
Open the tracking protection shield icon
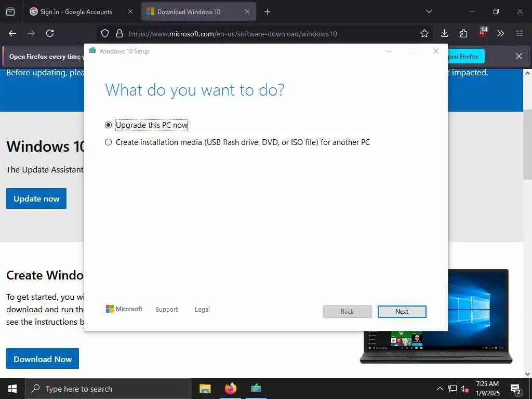coord(105,33)
